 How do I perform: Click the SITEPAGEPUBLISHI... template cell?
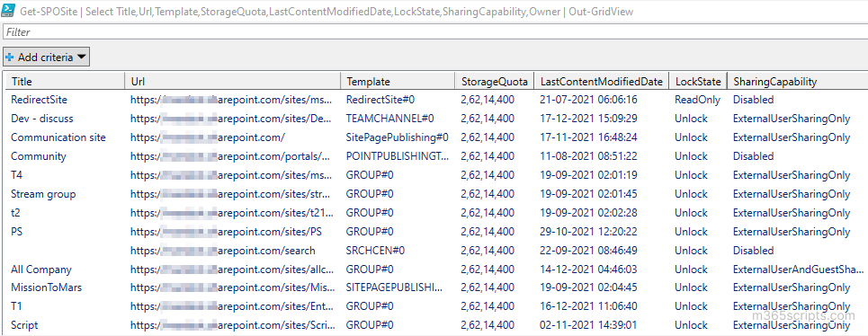(394, 287)
